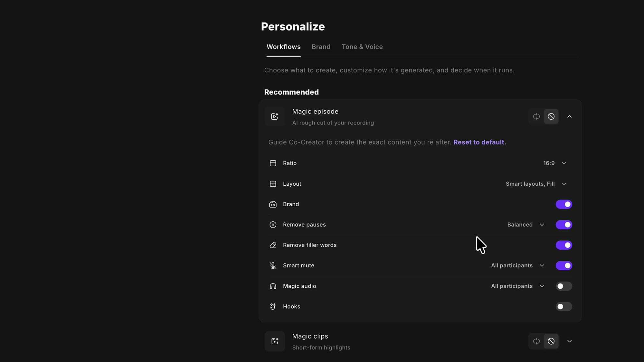Click the Magic clips workflow icon
The image size is (644, 362).
point(275,341)
